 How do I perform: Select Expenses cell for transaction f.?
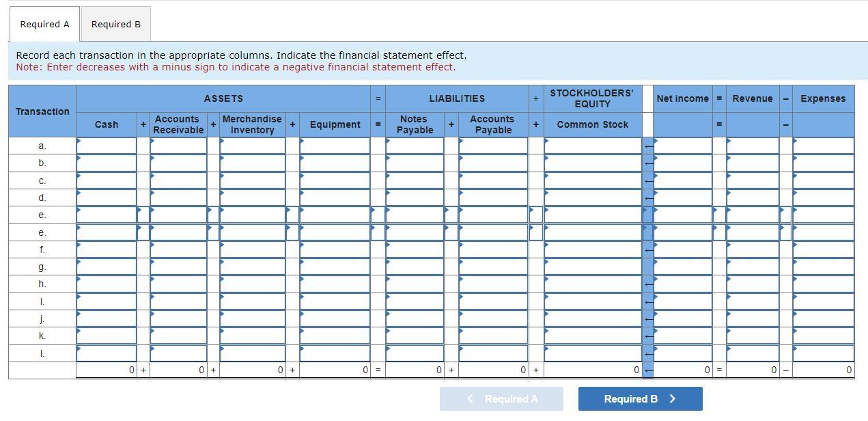click(x=824, y=249)
